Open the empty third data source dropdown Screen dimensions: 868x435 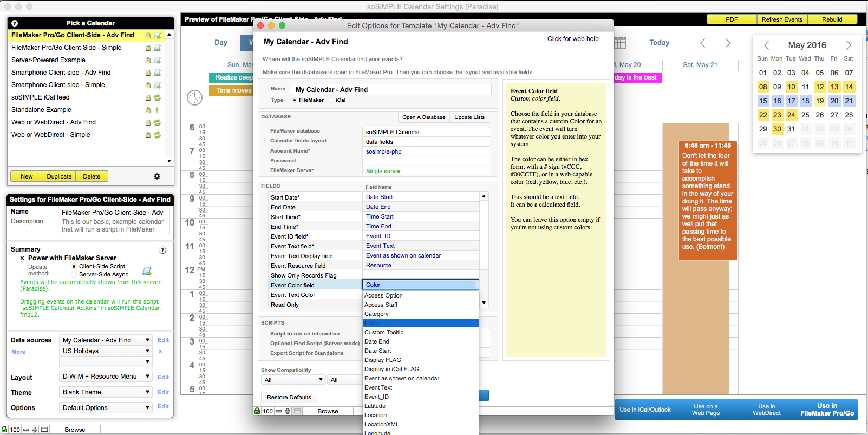[106, 361]
